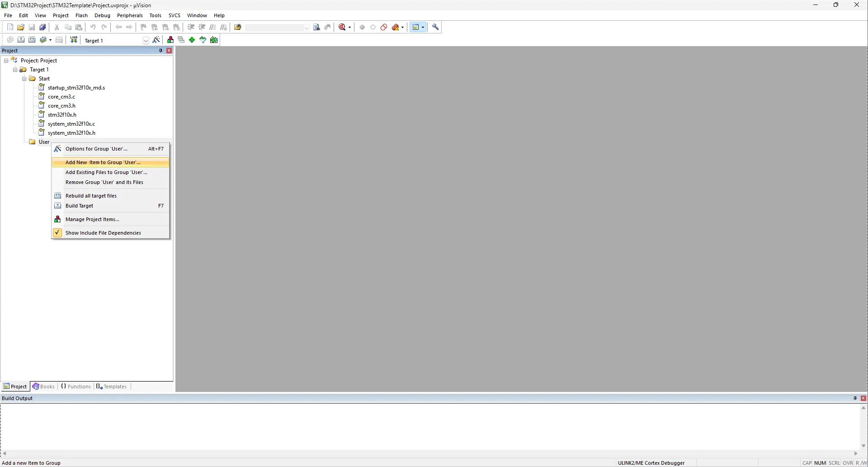Image resolution: width=868 pixels, height=467 pixels.
Task: Toggle Show Include File Dependencies checkmark
Action: click(x=57, y=233)
